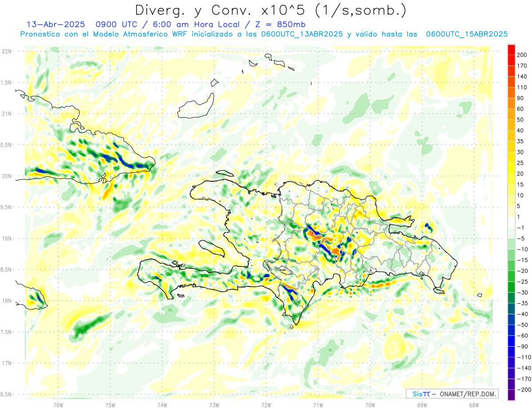The width and height of the screenshot is (532, 411).
Task: Click the latitude label '7.5N'
Action: point(7,332)
